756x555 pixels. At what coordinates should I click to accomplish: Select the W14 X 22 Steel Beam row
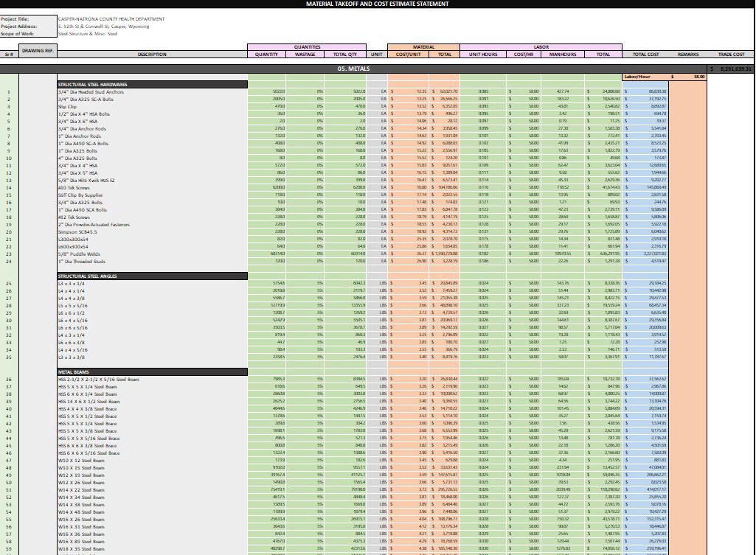(x=81, y=489)
